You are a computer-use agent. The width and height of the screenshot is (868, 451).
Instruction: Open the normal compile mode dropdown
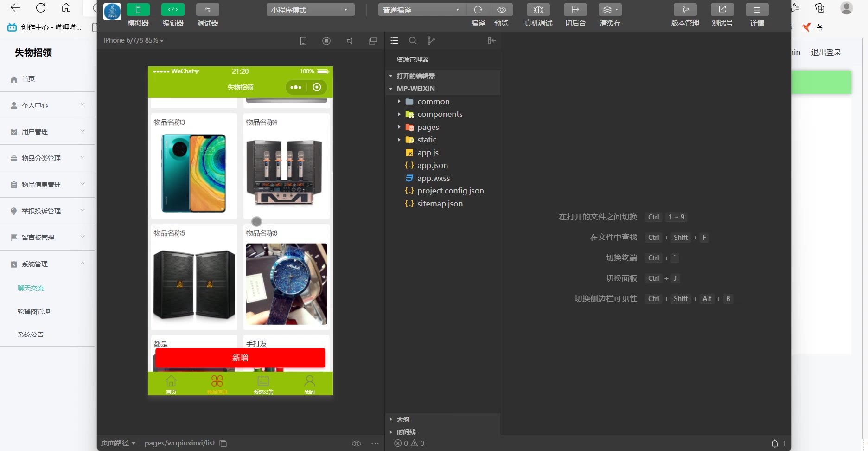(x=421, y=10)
